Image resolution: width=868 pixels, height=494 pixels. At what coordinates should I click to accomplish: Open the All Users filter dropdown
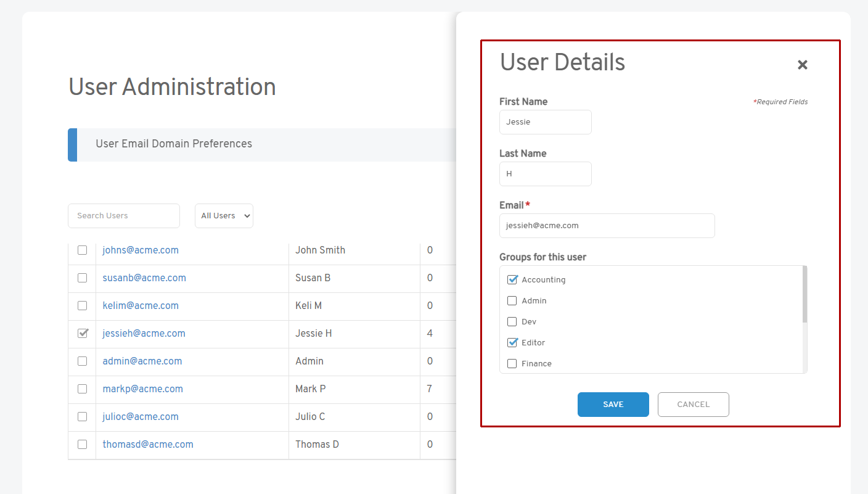pyautogui.click(x=224, y=216)
